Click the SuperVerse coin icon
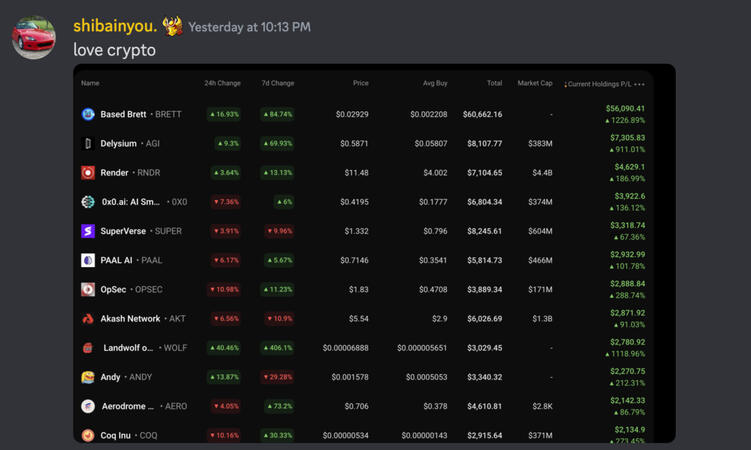The height and width of the screenshot is (450, 751). 88,231
